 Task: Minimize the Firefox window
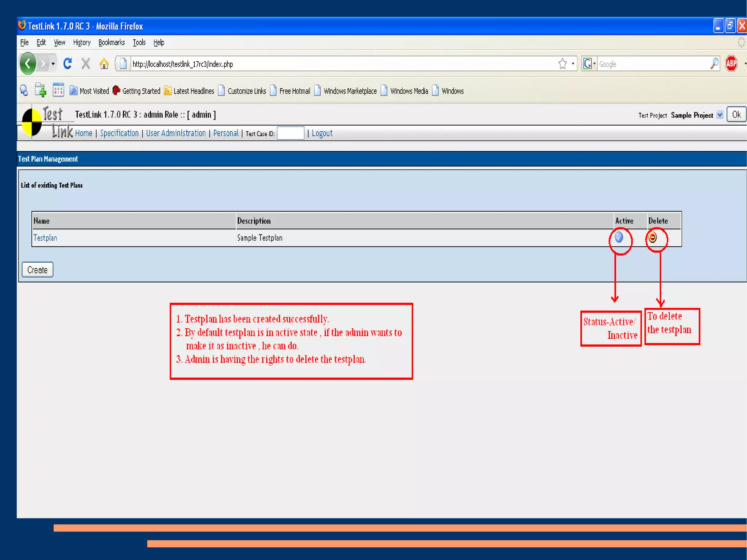pyautogui.click(x=718, y=26)
